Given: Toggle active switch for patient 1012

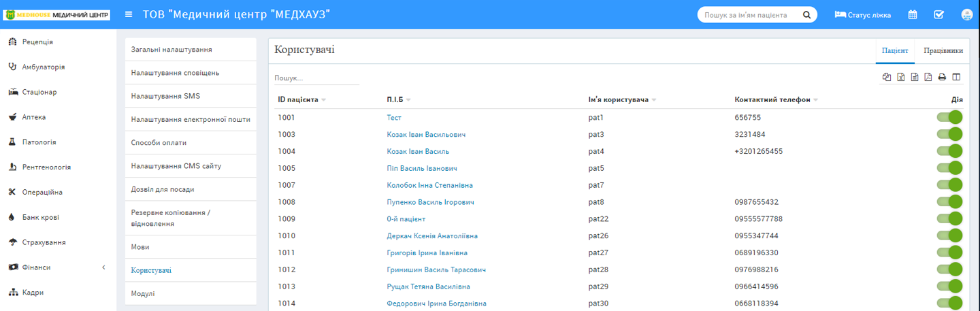Looking at the screenshot, I should (x=949, y=269).
